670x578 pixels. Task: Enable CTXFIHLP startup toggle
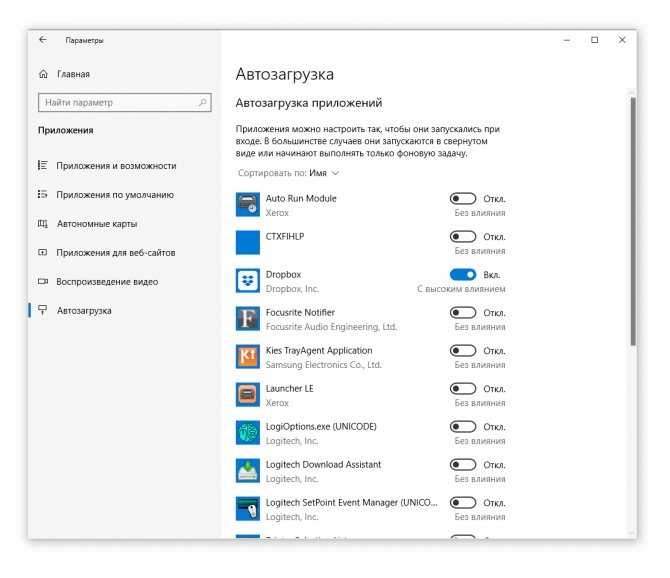[x=463, y=237]
